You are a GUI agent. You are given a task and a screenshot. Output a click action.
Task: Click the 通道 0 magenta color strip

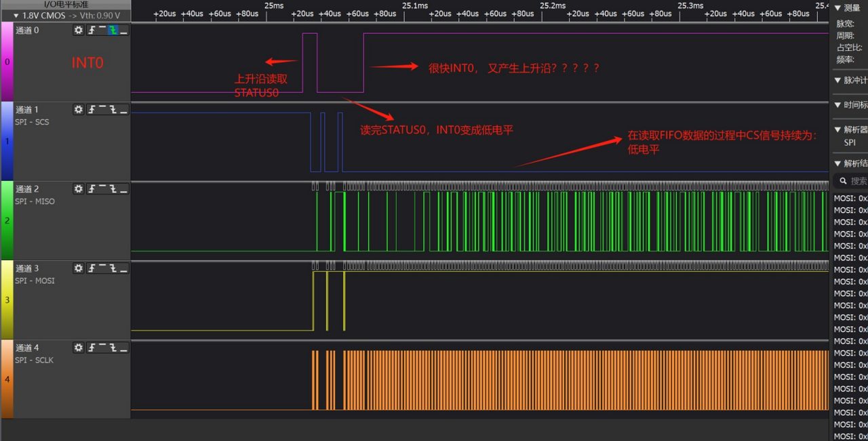[7, 62]
